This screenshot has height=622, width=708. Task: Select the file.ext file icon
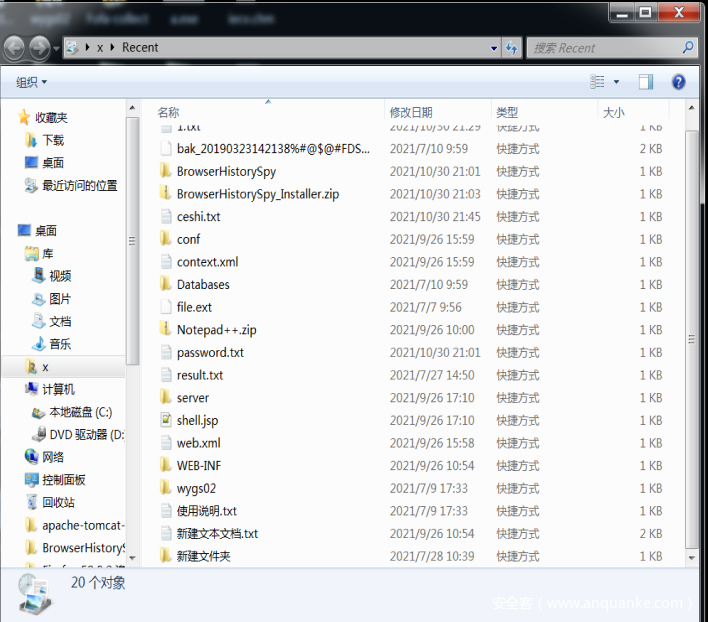tap(166, 307)
